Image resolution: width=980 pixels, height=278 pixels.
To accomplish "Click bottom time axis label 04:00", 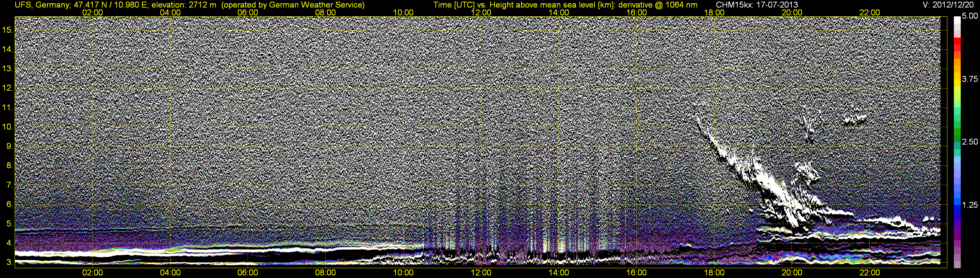I will click(170, 273).
